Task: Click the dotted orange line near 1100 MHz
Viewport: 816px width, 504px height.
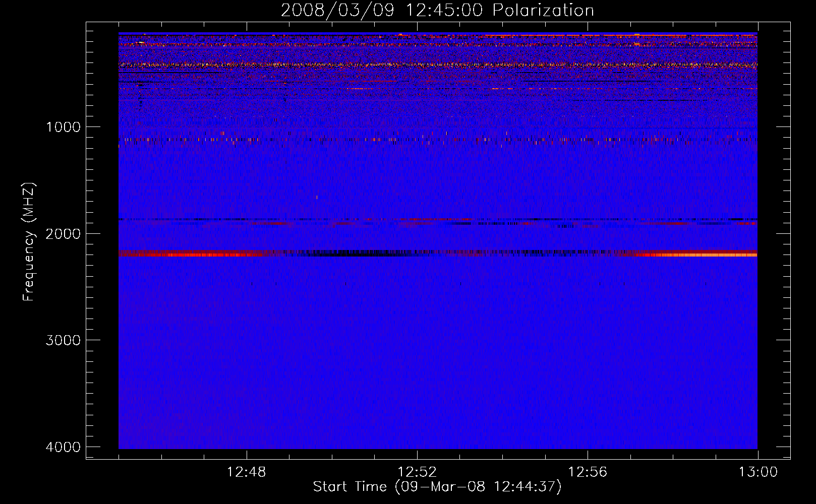Action: [438, 140]
